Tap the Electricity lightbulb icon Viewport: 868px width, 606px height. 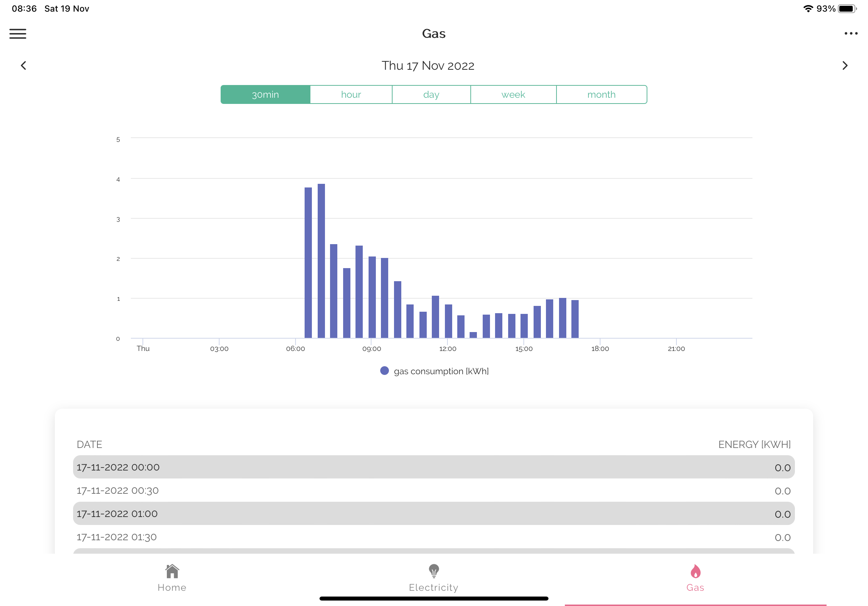(434, 571)
